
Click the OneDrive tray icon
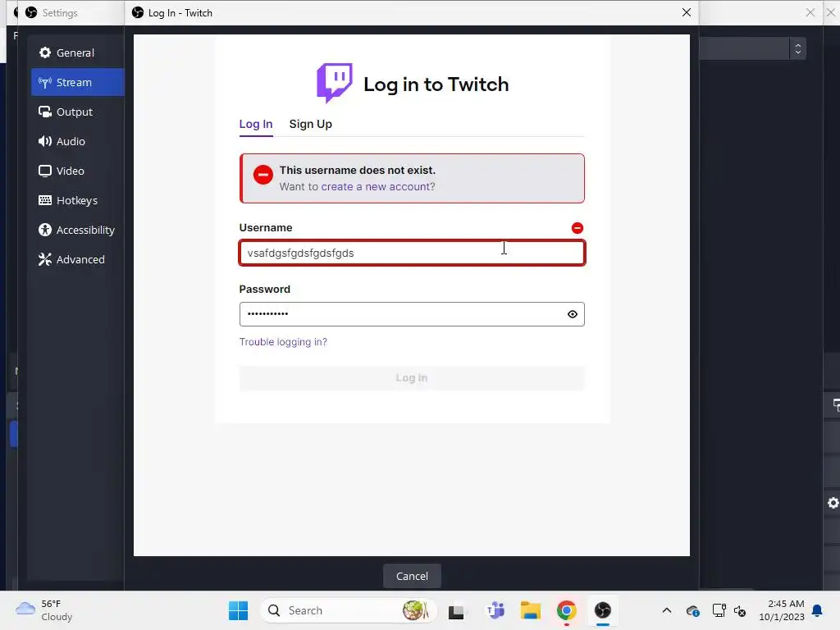pos(692,610)
